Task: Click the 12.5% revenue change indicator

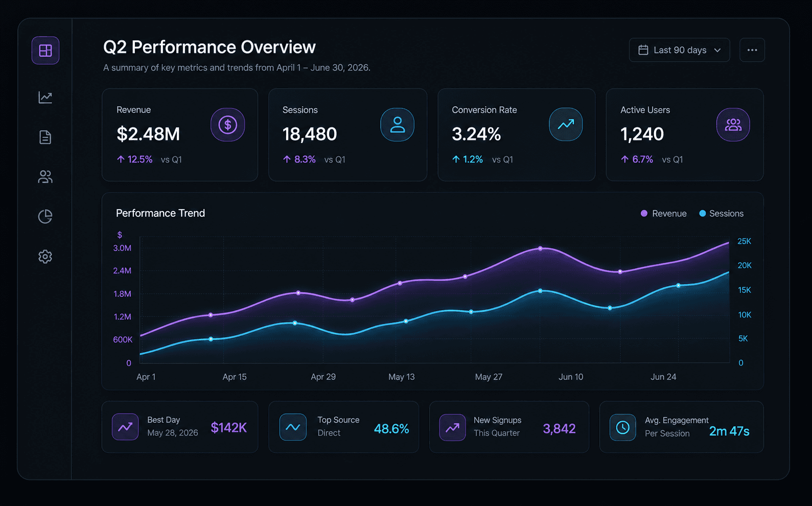Action: (x=135, y=159)
